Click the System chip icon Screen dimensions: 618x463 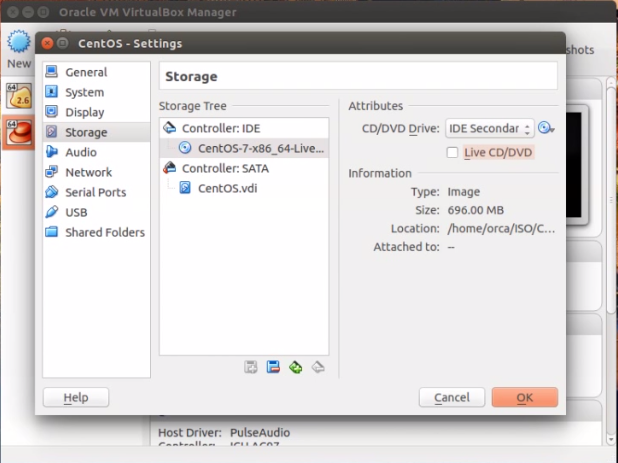[52, 92]
